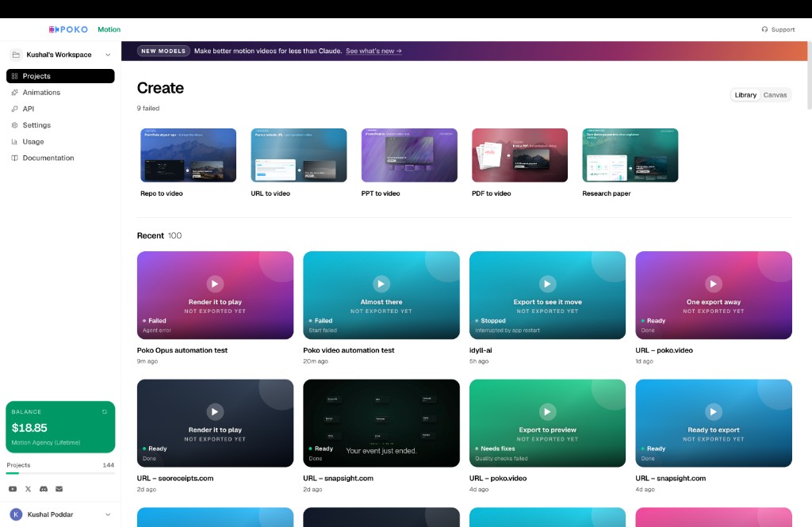Click the Kushal Poddar avatar
This screenshot has height=527, width=812.
click(16, 514)
